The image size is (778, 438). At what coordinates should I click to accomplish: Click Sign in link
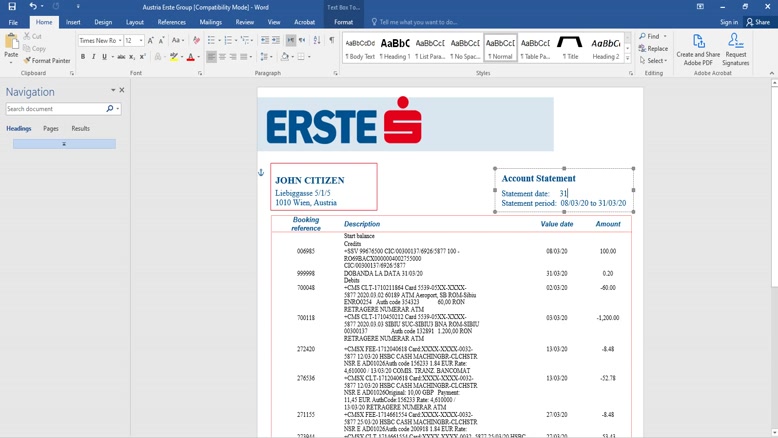[x=729, y=22]
